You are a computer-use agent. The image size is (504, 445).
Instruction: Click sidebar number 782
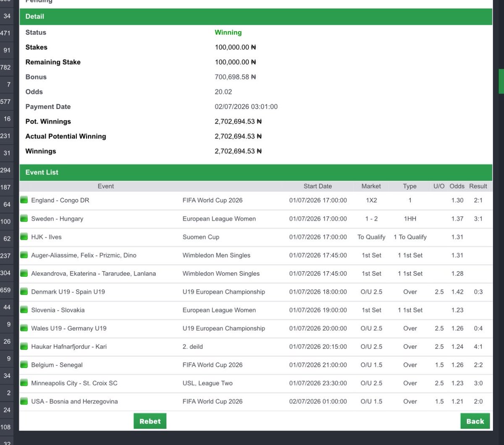[x=5, y=67]
